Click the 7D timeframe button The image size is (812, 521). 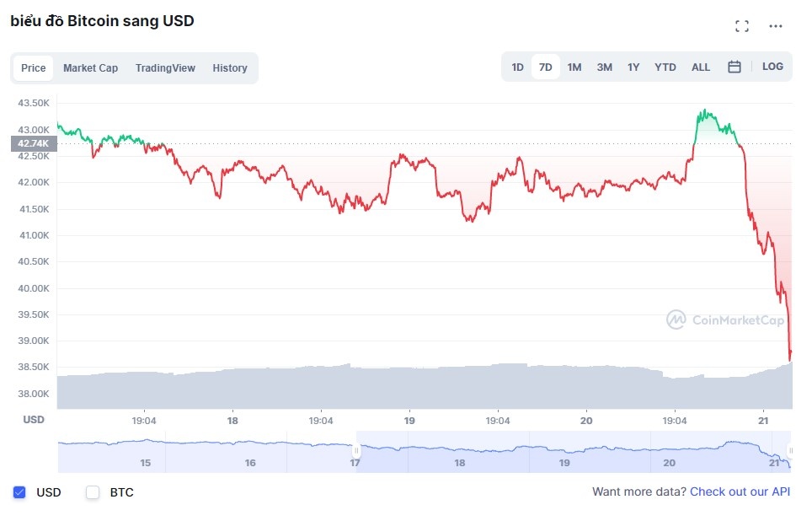click(x=546, y=67)
